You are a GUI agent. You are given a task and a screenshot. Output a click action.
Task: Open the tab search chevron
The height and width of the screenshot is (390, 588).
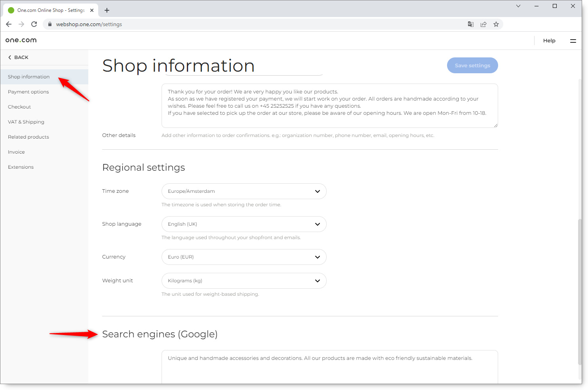(518, 6)
